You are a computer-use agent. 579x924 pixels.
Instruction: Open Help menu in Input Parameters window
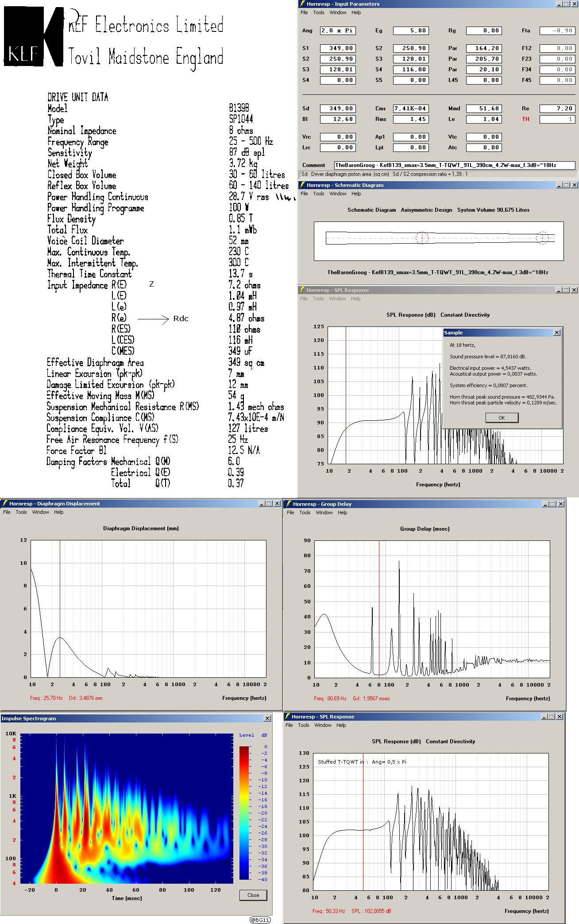[356, 12]
